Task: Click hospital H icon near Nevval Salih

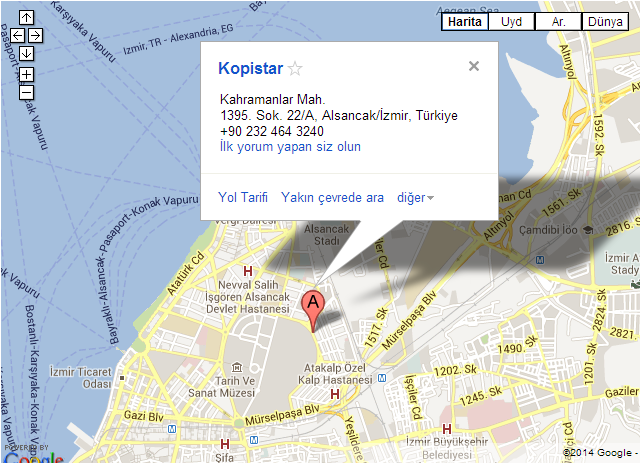Action: coord(248,271)
